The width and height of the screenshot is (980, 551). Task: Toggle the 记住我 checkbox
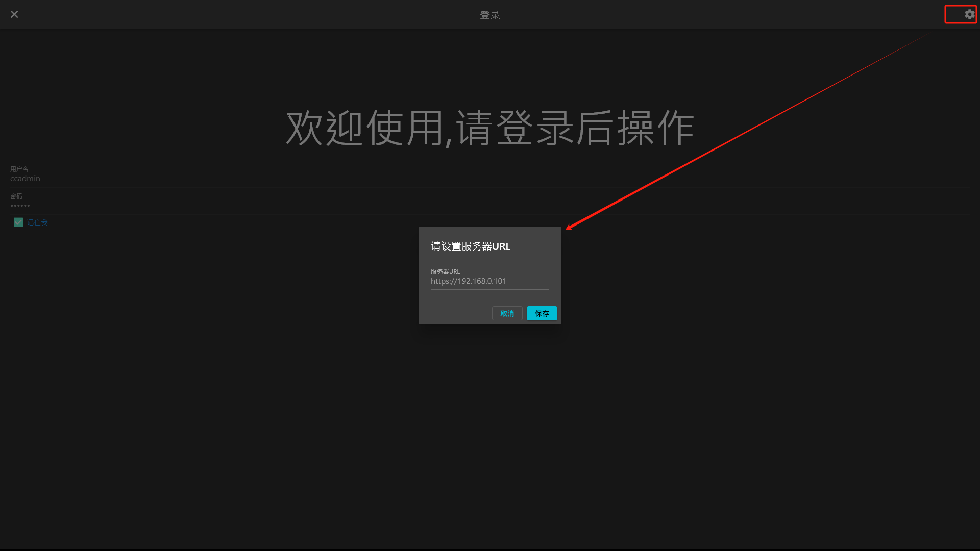click(18, 222)
